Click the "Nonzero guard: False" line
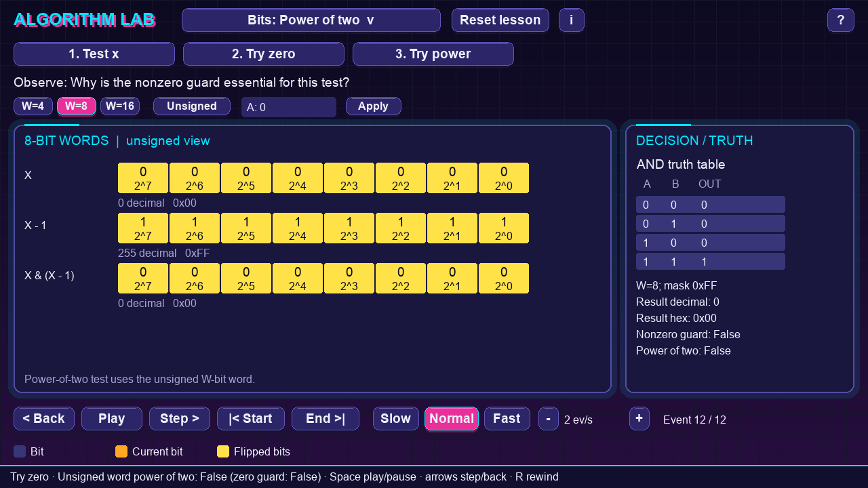Screen dimensions: 868x488 (x=688, y=335)
